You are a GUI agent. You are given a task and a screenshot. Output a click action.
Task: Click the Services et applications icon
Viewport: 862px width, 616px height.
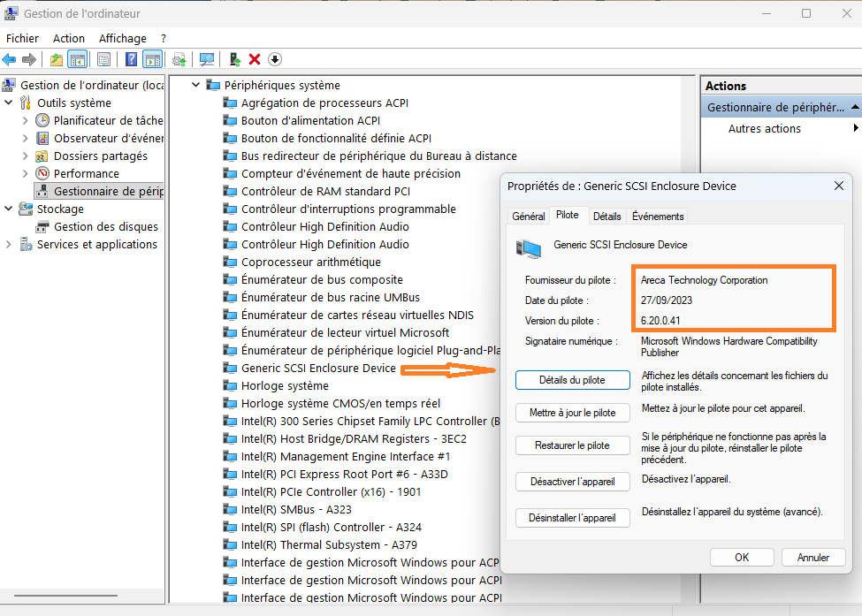click(x=26, y=245)
